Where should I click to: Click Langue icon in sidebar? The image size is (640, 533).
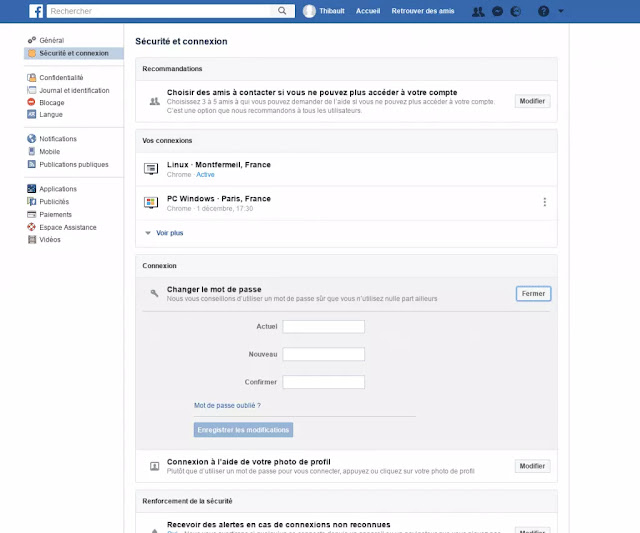click(31, 114)
